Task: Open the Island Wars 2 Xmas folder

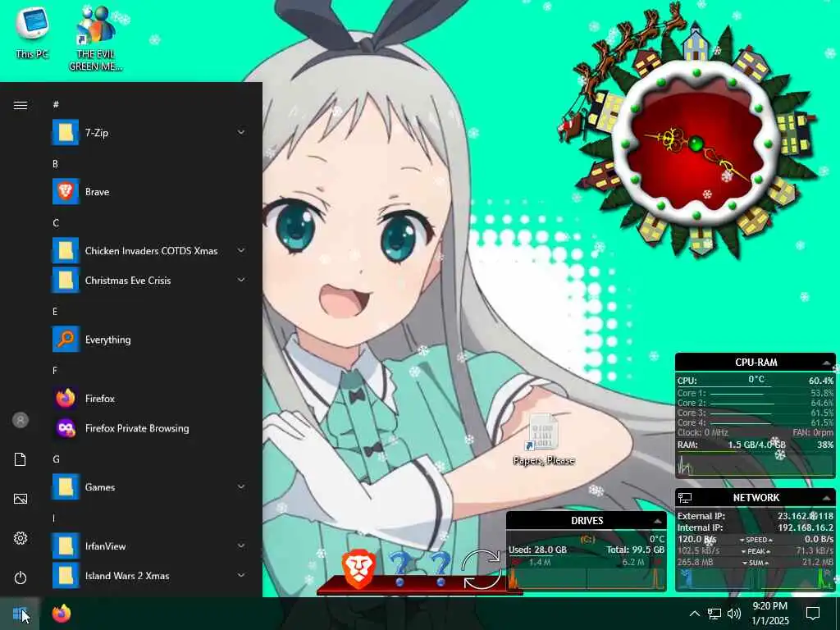Action: [150, 575]
